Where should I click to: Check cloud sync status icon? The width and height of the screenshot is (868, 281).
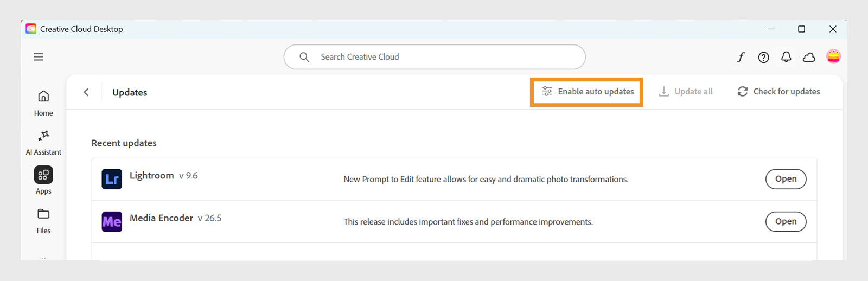click(809, 57)
